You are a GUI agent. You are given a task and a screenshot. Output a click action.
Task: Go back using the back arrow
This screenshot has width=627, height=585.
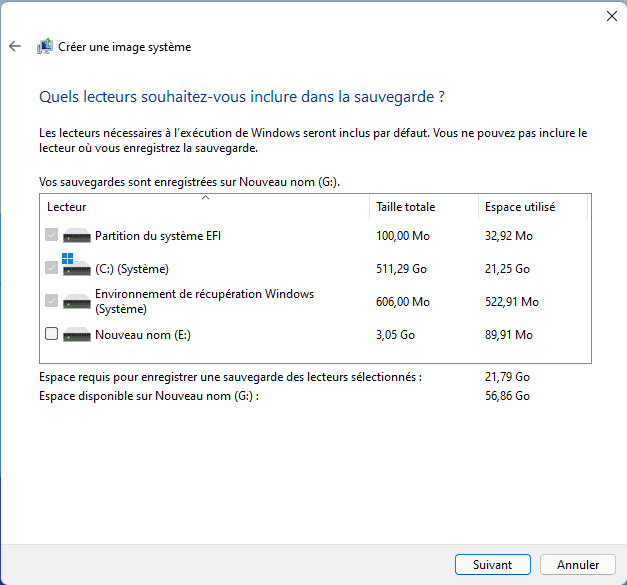point(15,46)
